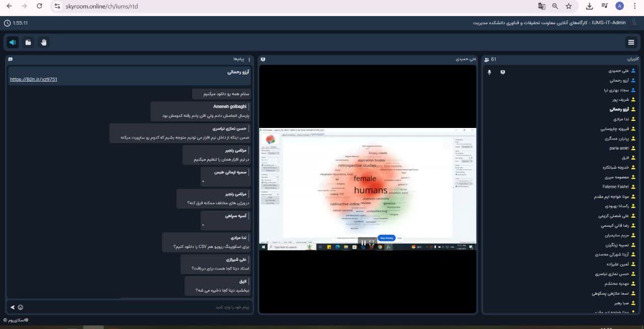Enter fullscreen on the shared screen video
This screenshot has width=644, height=329.
tap(372, 243)
